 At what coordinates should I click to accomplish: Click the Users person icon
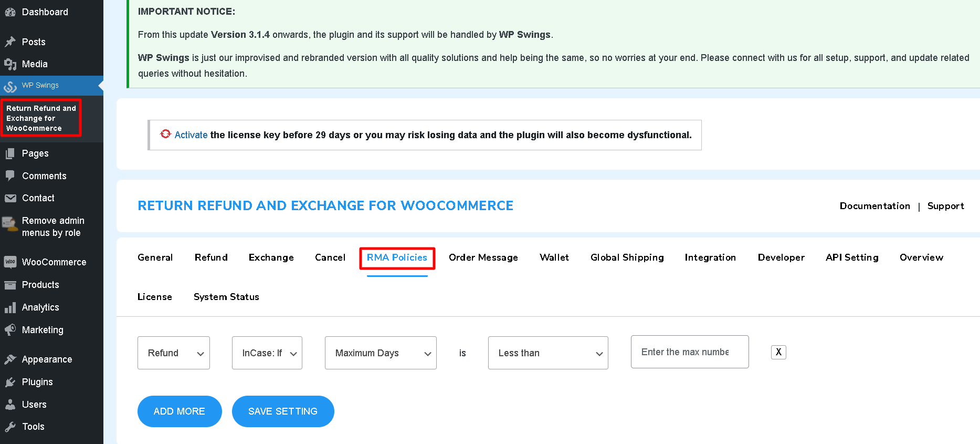coord(10,405)
